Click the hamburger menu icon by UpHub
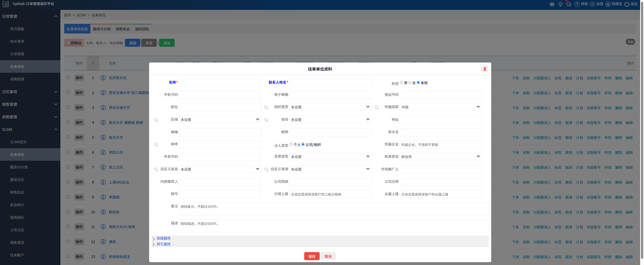This screenshot has width=644, height=265. click(x=6, y=4)
